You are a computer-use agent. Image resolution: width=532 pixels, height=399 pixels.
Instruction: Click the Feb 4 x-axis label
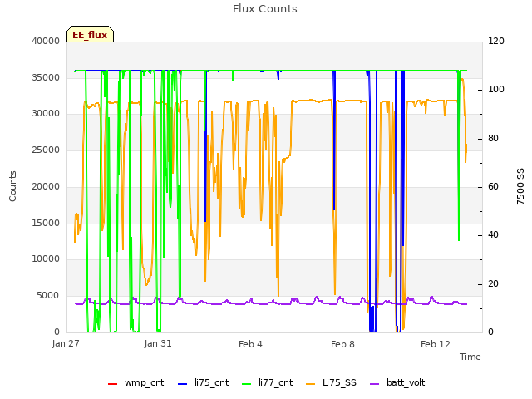click(x=250, y=344)
